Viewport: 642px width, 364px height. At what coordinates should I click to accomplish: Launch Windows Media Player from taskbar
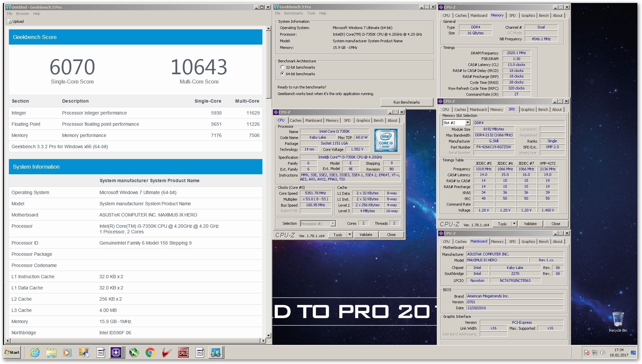coord(67,352)
